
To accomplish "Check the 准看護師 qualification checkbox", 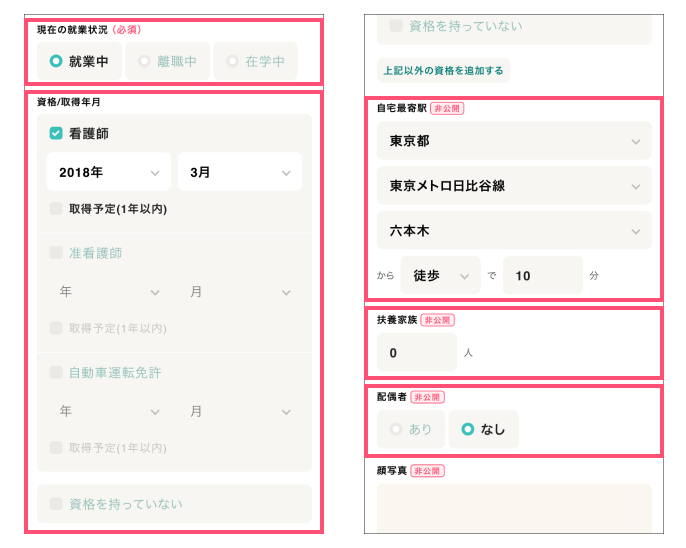I will click(57, 253).
